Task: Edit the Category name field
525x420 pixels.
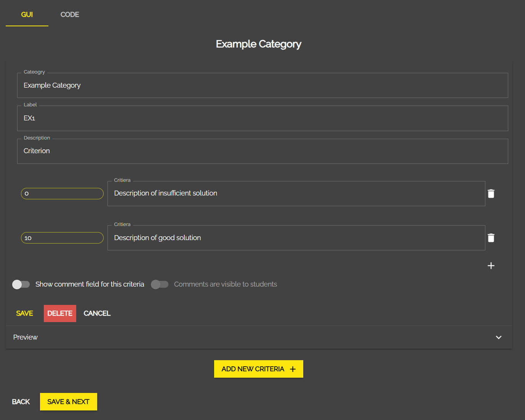Action: tap(262, 85)
